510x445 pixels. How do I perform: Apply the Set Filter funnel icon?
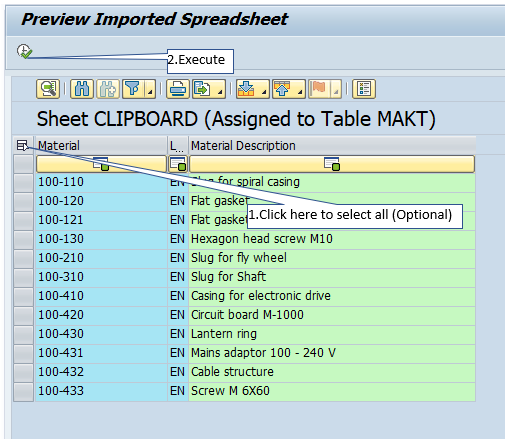[x=133, y=89]
